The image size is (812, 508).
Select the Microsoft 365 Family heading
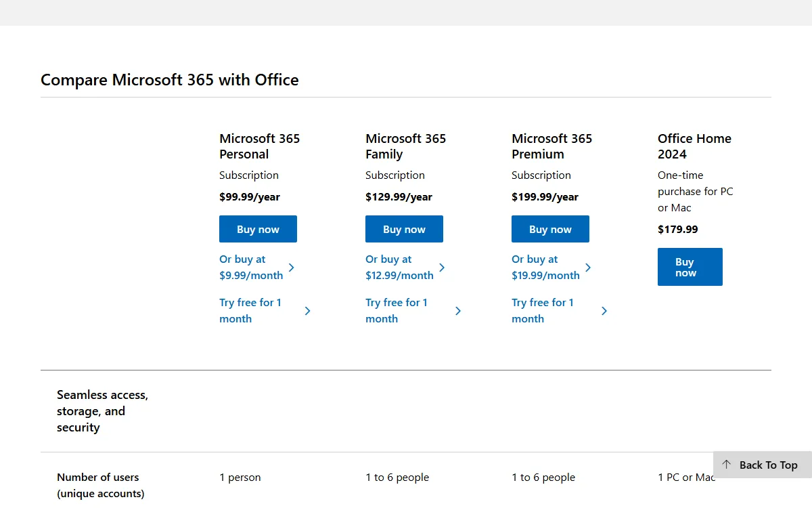[406, 146]
